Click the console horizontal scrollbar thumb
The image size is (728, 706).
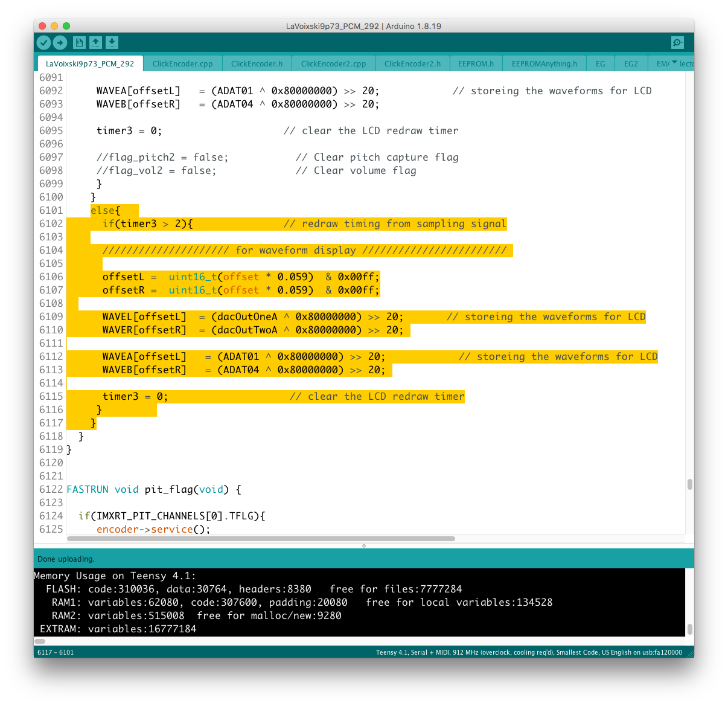coord(40,641)
